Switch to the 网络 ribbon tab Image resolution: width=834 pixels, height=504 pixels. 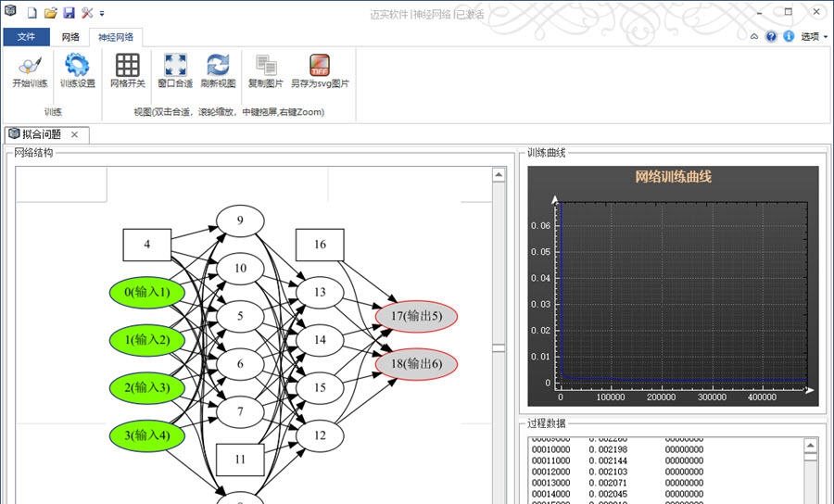(70, 37)
